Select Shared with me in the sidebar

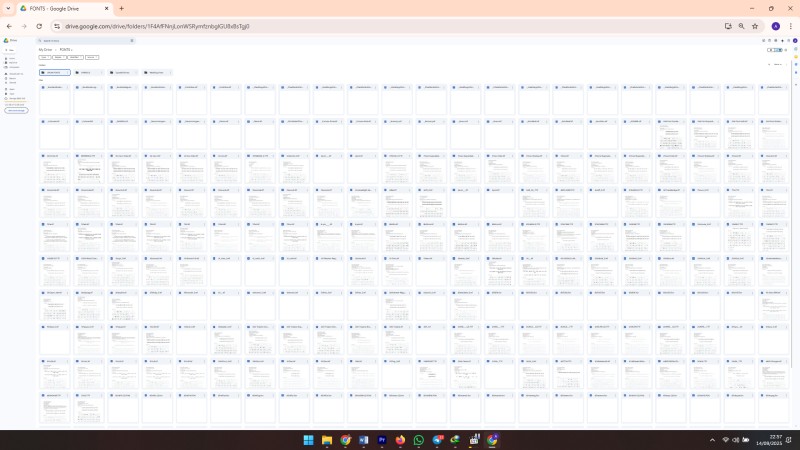[x=14, y=74]
